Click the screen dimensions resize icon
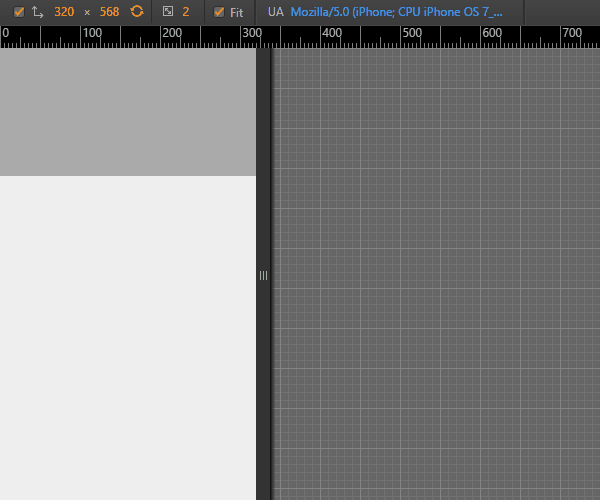Image resolution: width=600 pixels, height=500 pixels. pyautogui.click(x=37, y=13)
